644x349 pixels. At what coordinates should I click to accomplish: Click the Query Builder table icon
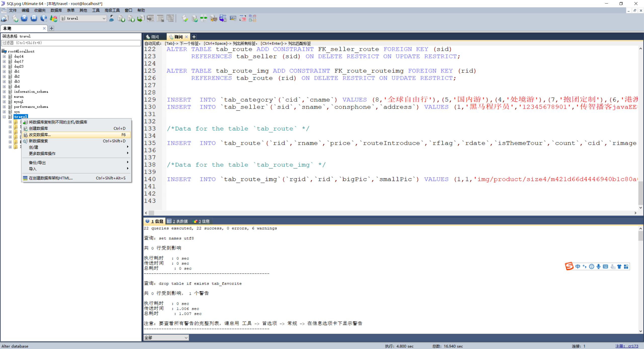click(x=243, y=18)
